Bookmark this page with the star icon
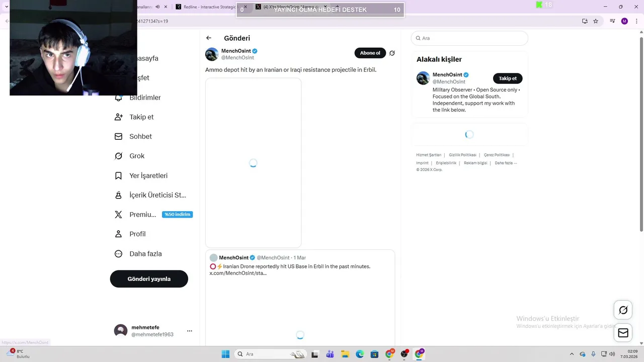644x362 pixels. tap(596, 21)
